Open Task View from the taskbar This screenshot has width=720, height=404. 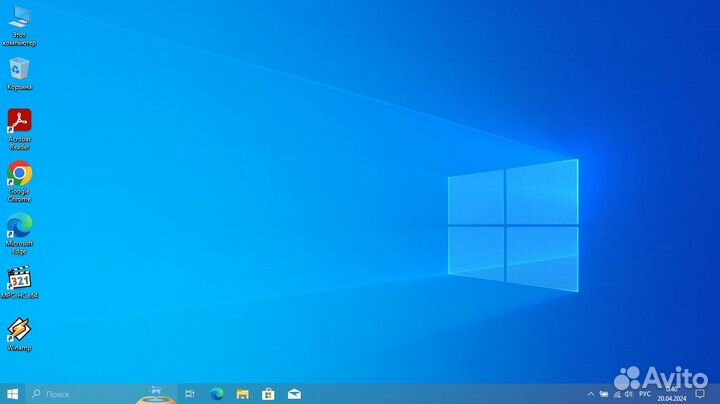[190, 394]
